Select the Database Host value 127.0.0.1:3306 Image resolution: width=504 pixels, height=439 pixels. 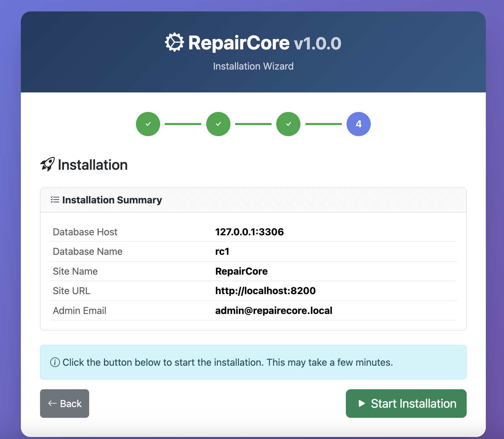pos(249,232)
